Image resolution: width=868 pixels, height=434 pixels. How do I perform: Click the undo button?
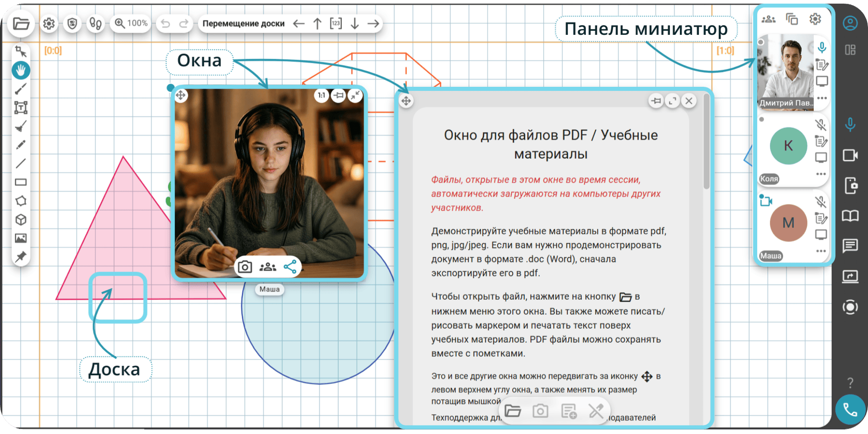(165, 24)
